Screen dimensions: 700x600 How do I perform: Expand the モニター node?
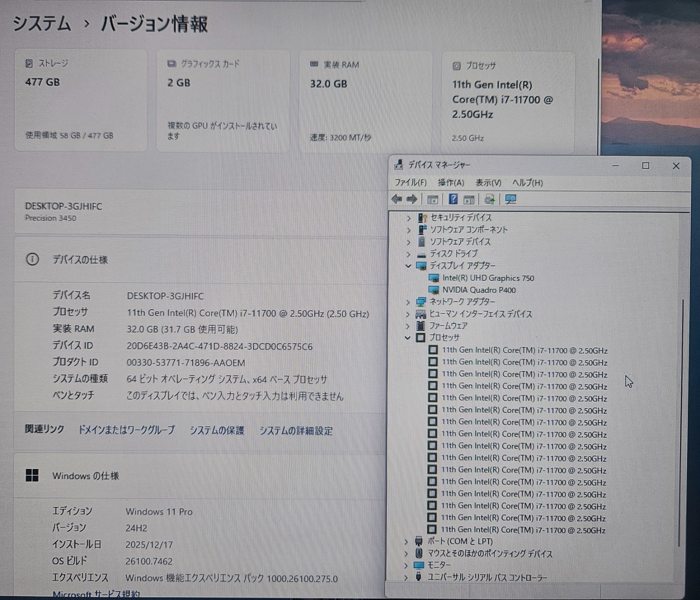coord(406,565)
